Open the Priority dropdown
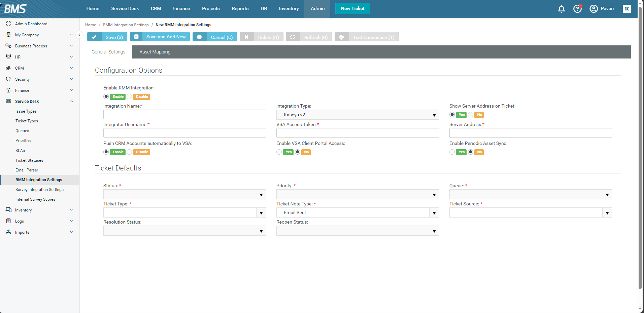Image resolution: width=644 pixels, height=313 pixels. pos(358,195)
